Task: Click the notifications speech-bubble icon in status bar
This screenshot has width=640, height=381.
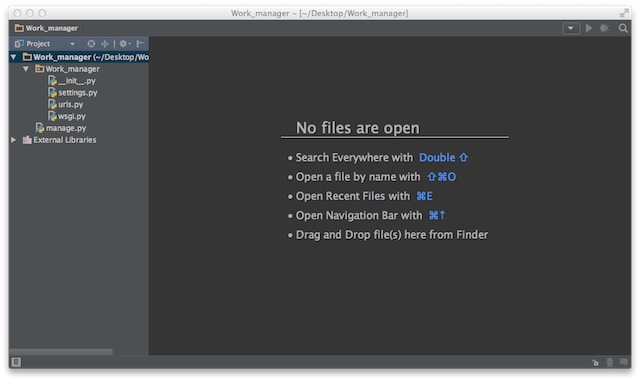Action: pyautogui.click(x=624, y=362)
